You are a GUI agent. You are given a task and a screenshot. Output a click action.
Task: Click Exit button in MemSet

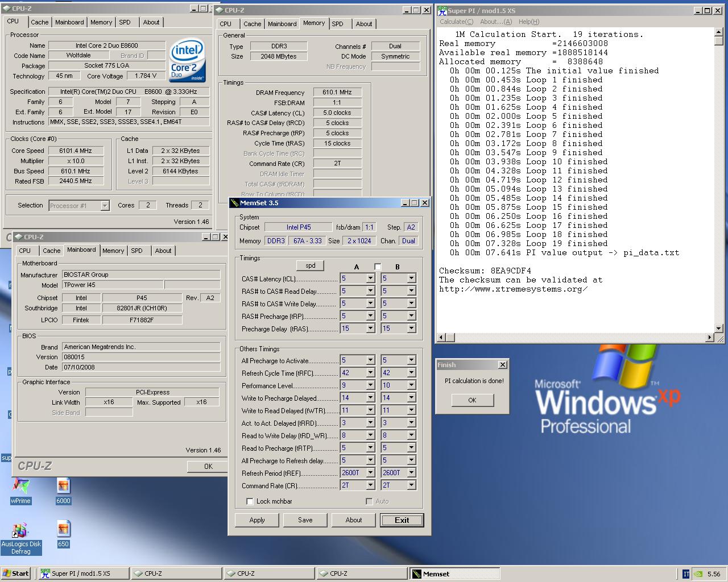coord(402,520)
